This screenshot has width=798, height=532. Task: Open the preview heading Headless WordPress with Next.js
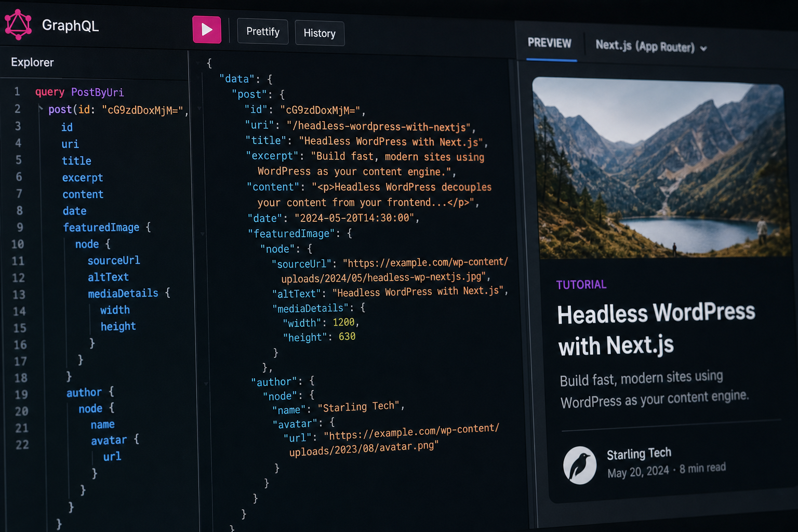[x=656, y=329]
